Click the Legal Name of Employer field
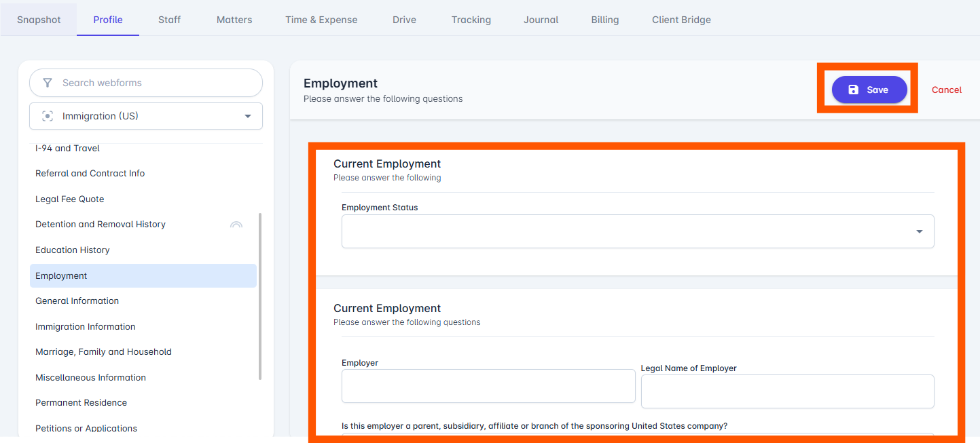The image size is (980, 443). [788, 391]
